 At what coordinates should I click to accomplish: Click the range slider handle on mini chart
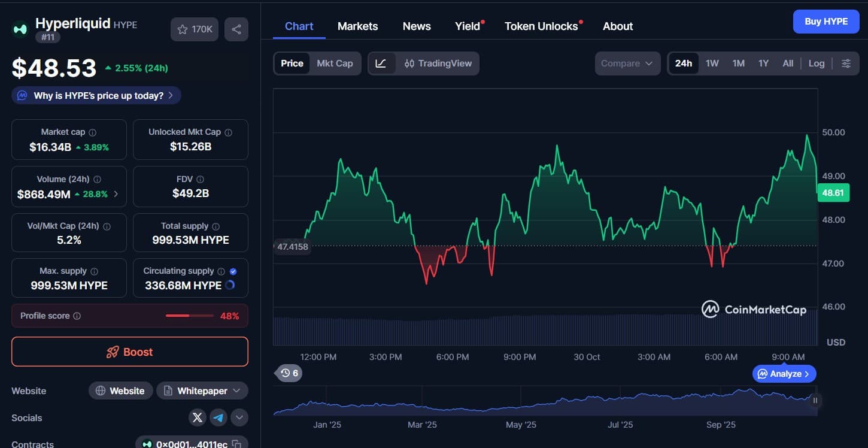(x=815, y=400)
